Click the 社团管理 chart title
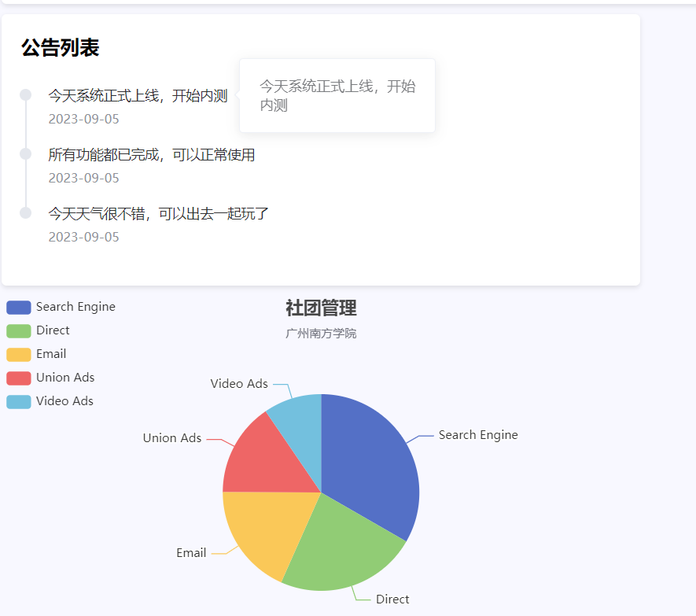 tap(320, 309)
